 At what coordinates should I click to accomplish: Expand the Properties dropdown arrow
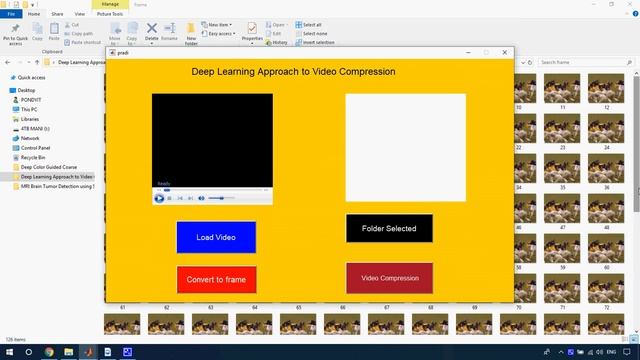point(252,44)
